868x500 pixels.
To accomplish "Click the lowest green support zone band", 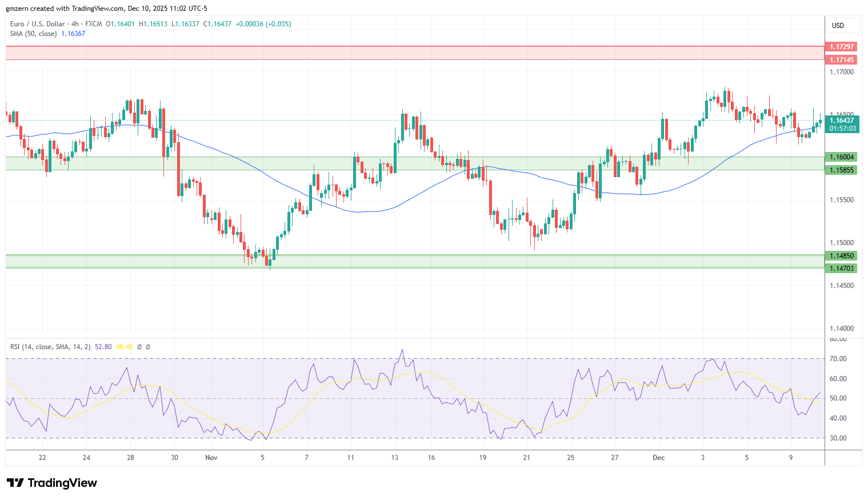I will [x=415, y=261].
